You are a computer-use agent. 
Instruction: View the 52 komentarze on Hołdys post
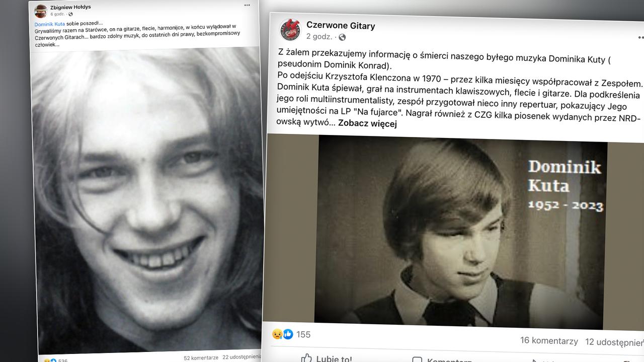201,357
